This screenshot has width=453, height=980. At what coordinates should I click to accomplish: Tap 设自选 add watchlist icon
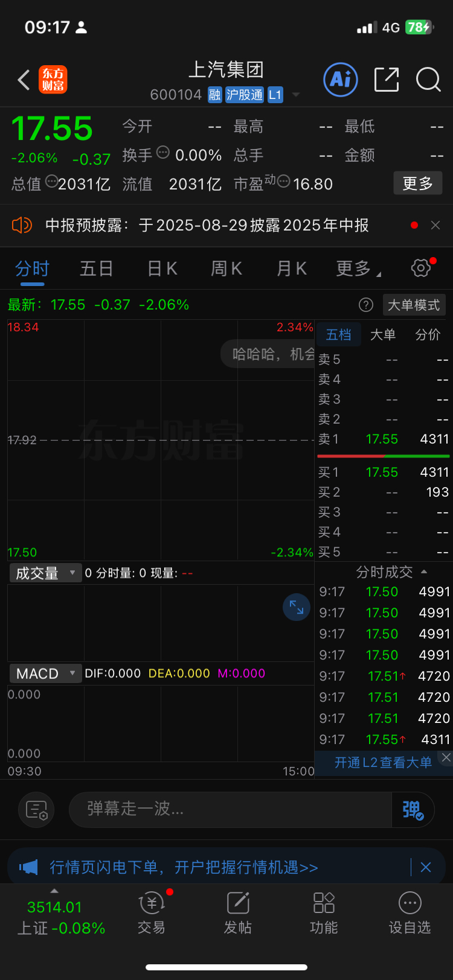(x=410, y=913)
